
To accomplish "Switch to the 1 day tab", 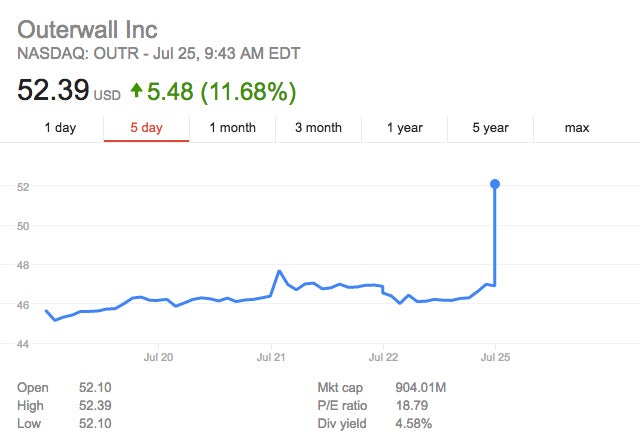I will (x=60, y=128).
